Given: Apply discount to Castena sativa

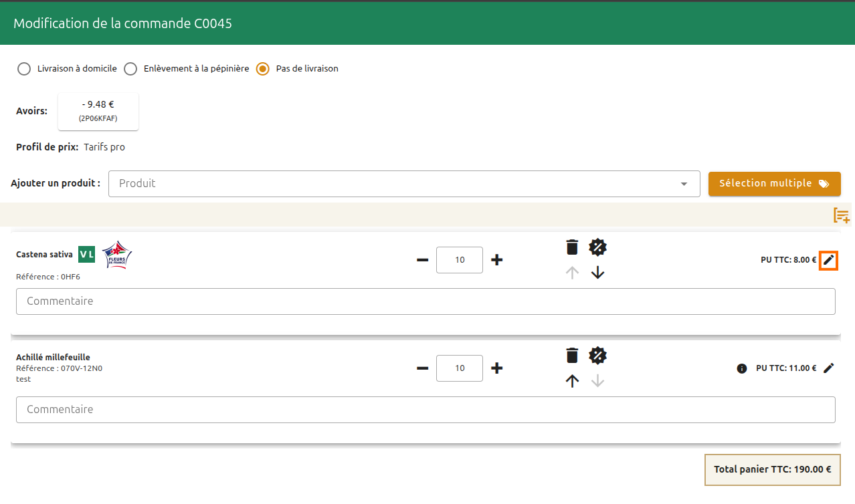Looking at the screenshot, I should click(x=597, y=247).
